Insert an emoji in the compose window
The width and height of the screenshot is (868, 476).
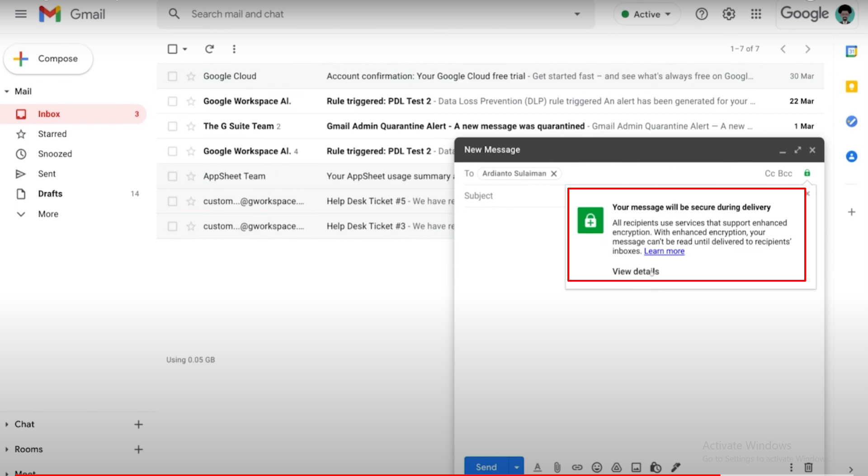coord(597,467)
